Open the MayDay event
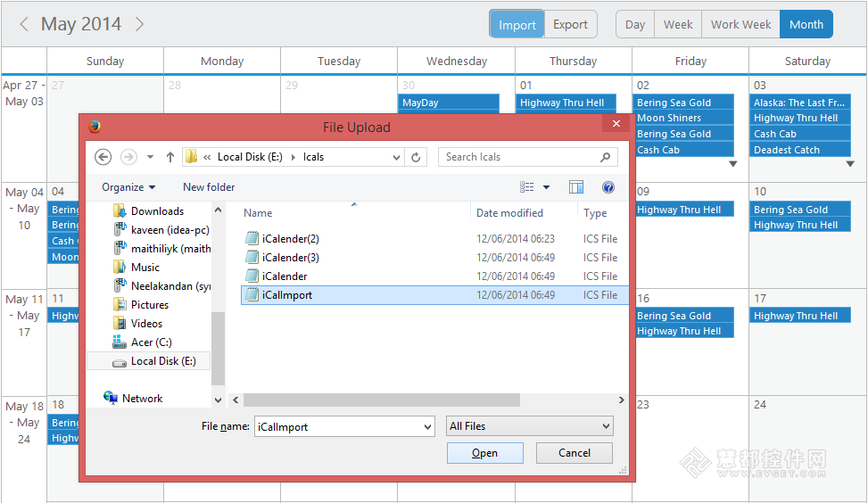 449,103
